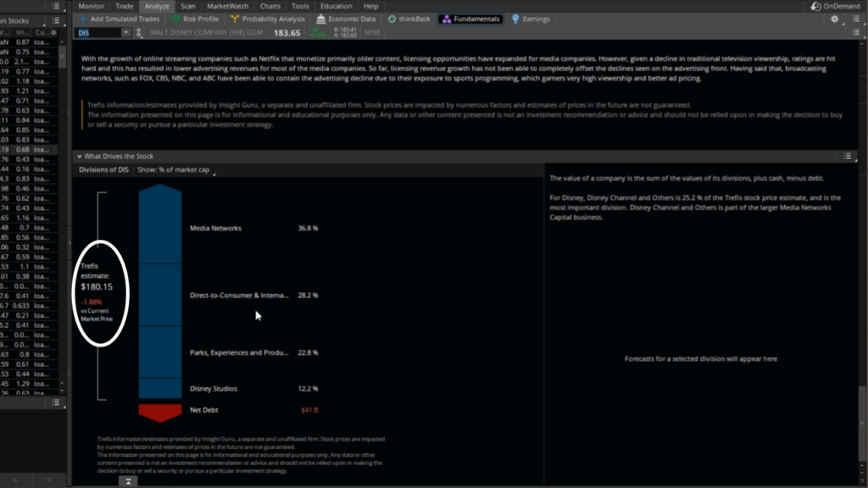Open the symbol dropdown arrow next to DIS
This screenshot has height=488, width=868.
point(125,33)
